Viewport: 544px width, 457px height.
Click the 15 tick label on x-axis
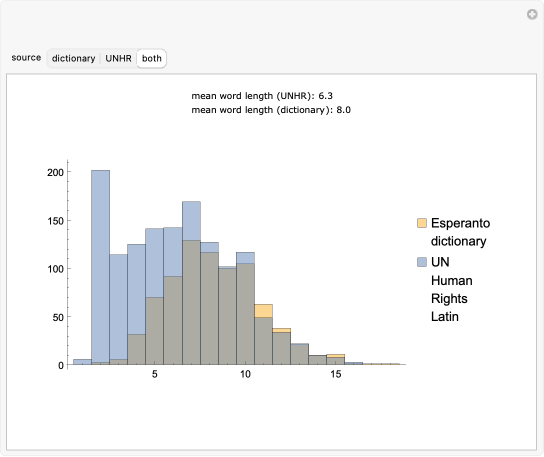pyautogui.click(x=335, y=374)
